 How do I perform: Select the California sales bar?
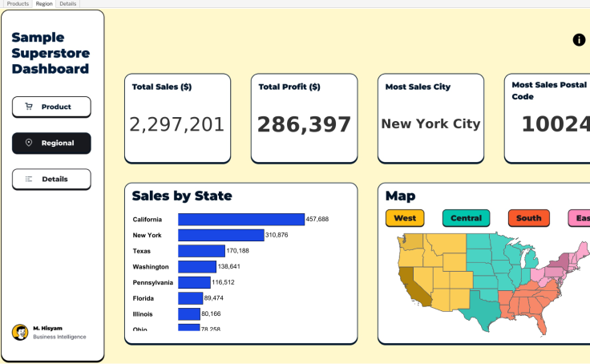tap(240, 220)
